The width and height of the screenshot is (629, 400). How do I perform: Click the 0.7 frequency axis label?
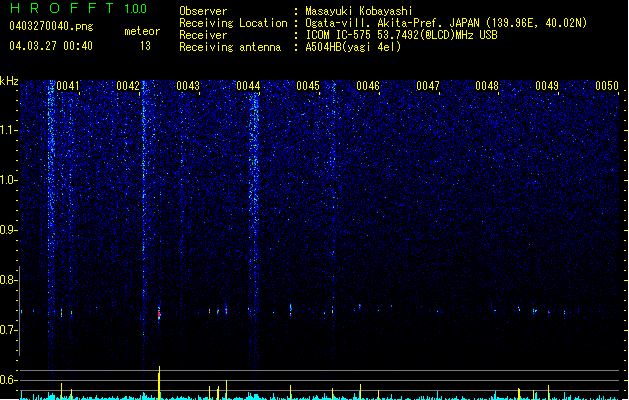(x=8, y=330)
